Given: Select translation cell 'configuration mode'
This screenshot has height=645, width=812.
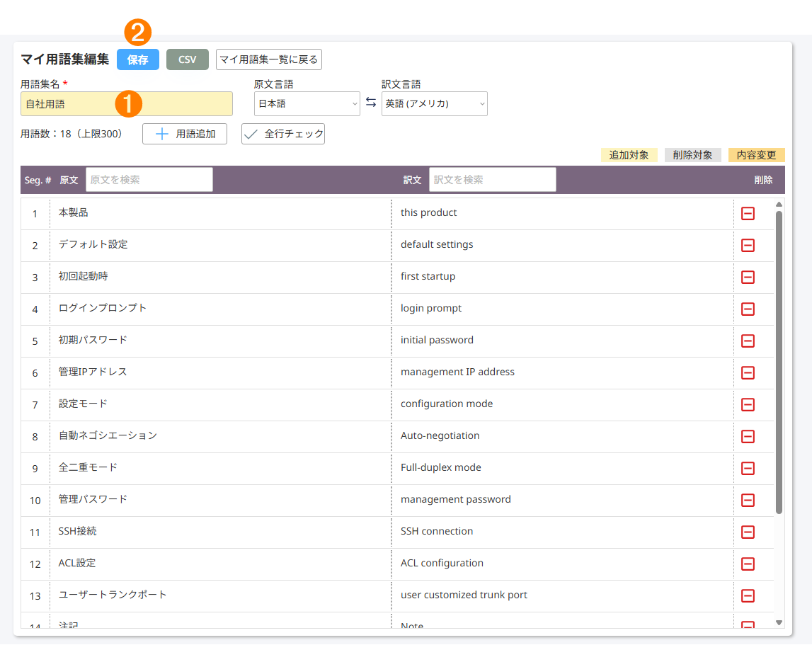Looking at the screenshot, I should point(562,404).
